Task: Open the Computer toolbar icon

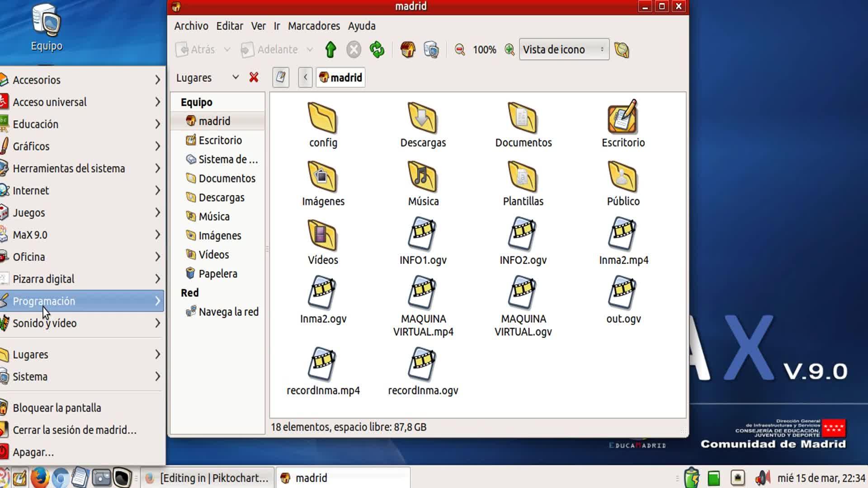Action: [431, 50]
